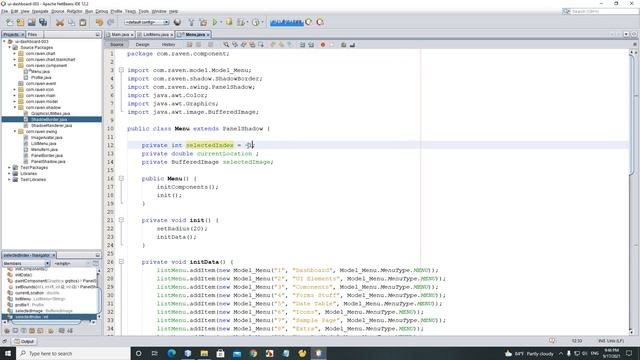Click the magnifier Find Selection editor icon
Screen dimensions: 640x360
coord(226,44)
